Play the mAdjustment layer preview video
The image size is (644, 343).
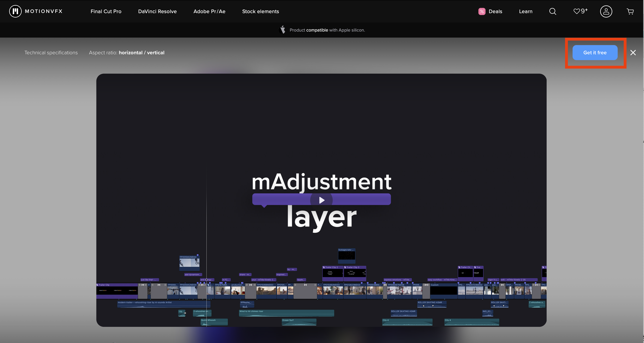tap(321, 200)
